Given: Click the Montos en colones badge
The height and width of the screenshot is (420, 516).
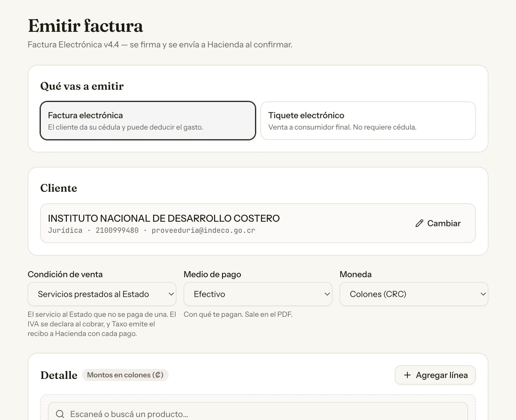Looking at the screenshot, I should tap(125, 375).
